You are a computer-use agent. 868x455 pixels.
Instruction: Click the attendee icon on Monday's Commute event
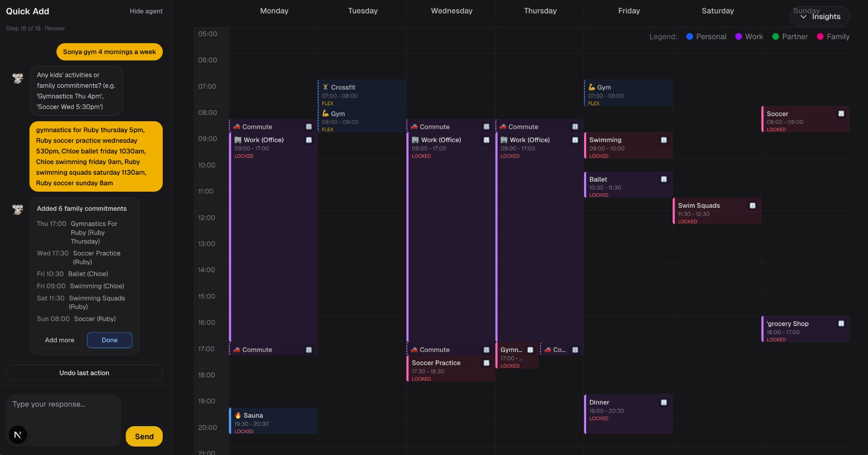coord(309,126)
